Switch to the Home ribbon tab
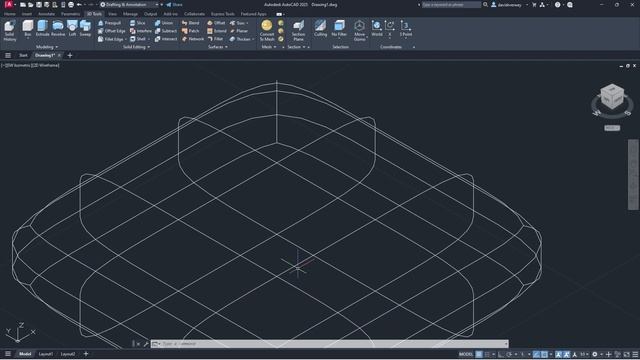 pyautogui.click(x=10, y=14)
